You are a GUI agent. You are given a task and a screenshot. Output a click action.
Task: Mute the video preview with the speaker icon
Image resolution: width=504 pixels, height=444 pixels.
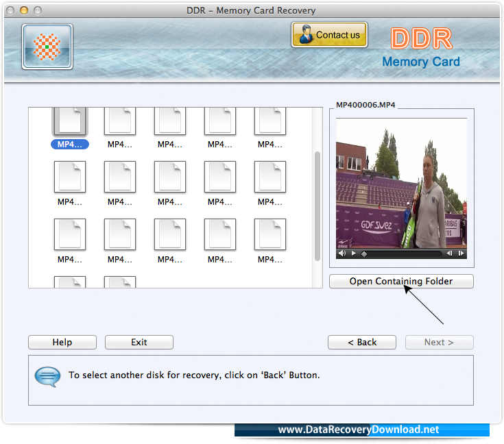click(x=342, y=254)
